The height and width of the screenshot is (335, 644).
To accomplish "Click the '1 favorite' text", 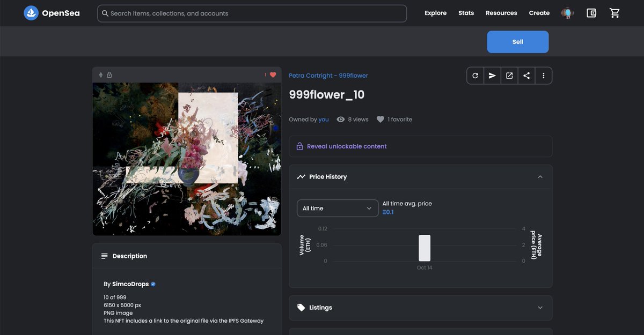I will pyautogui.click(x=400, y=120).
